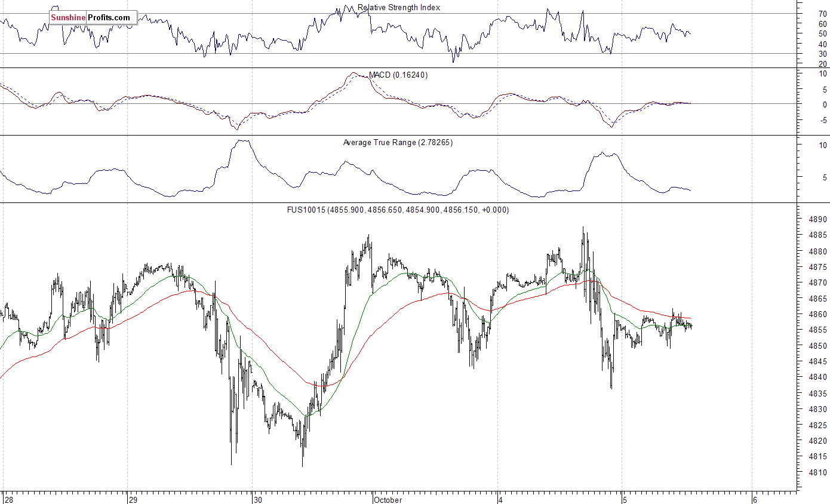The image size is (830, 504).
Task: Click the 4815 price axis label
Action: pos(817,457)
